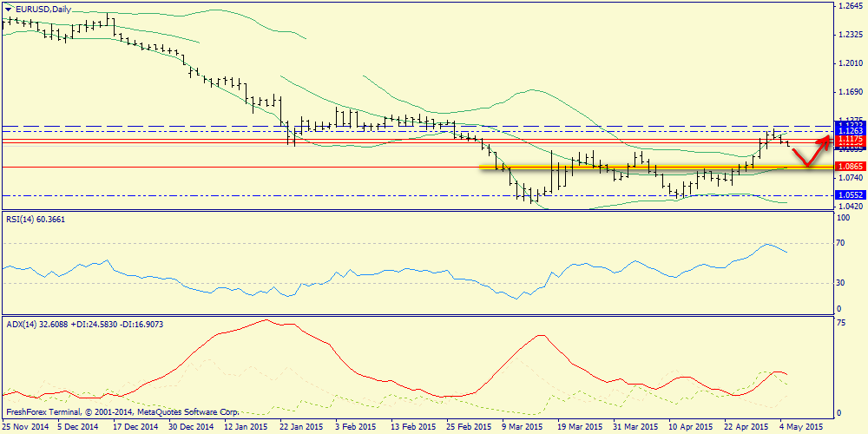Viewport: 868px width, 434px height.
Task: Click the 4 May 2015 date label
Action: point(800,427)
